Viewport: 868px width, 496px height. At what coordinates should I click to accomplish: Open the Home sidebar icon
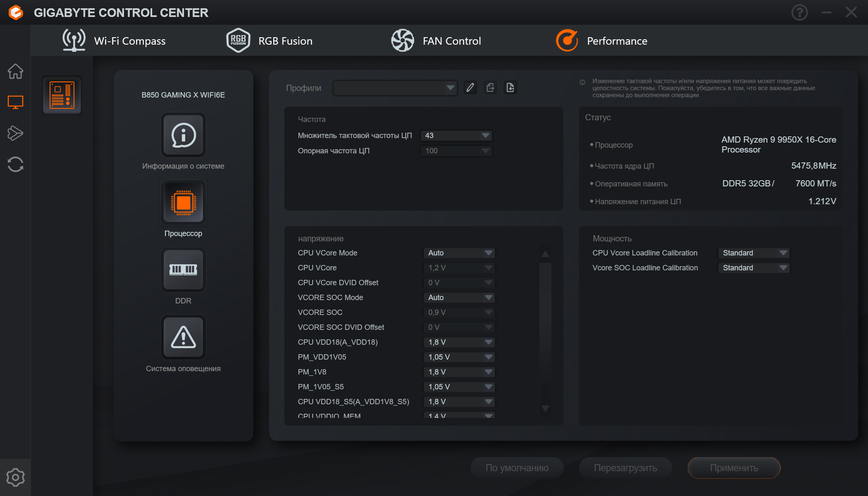click(15, 72)
